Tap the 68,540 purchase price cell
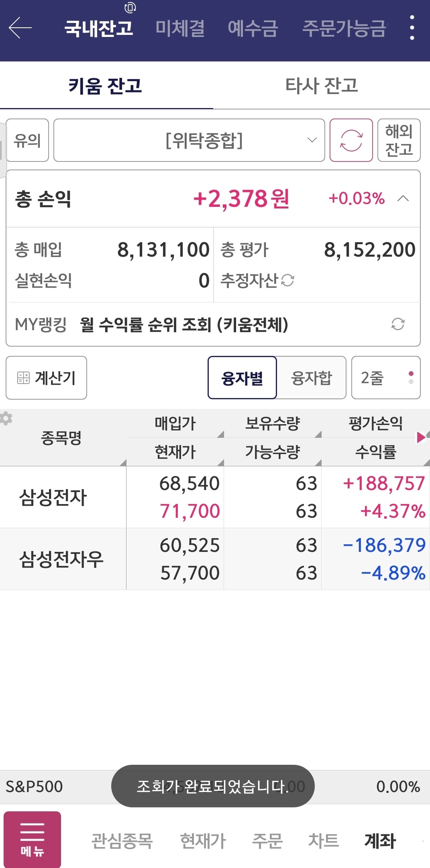 [x=190, y=483]
